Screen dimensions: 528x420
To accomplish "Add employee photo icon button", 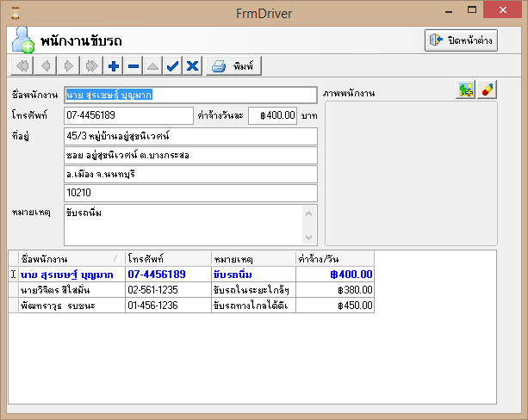I will click(x=465, y=90).
